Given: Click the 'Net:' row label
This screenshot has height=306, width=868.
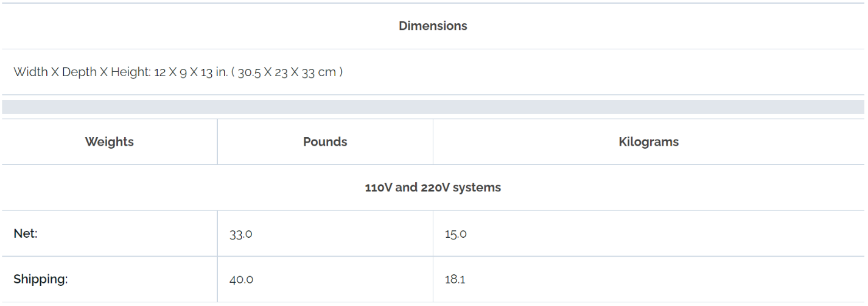Looking at the screenshot, I should [26, 233].
